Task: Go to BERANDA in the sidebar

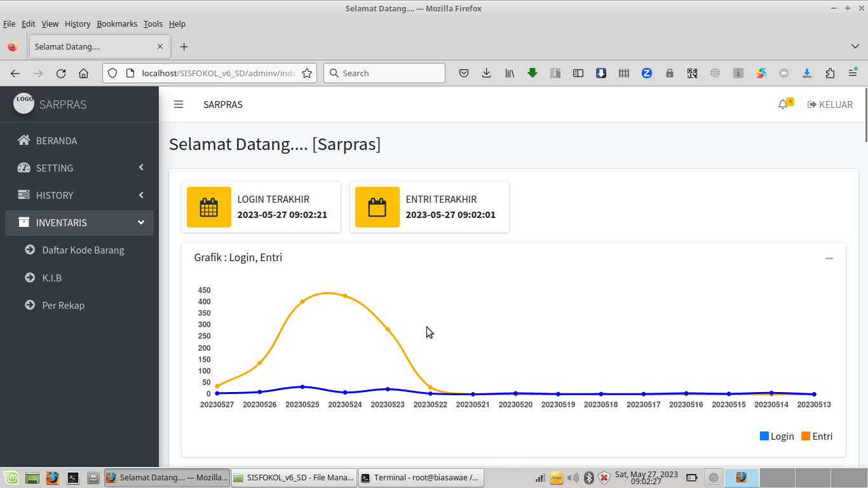Action: (79, 140)
